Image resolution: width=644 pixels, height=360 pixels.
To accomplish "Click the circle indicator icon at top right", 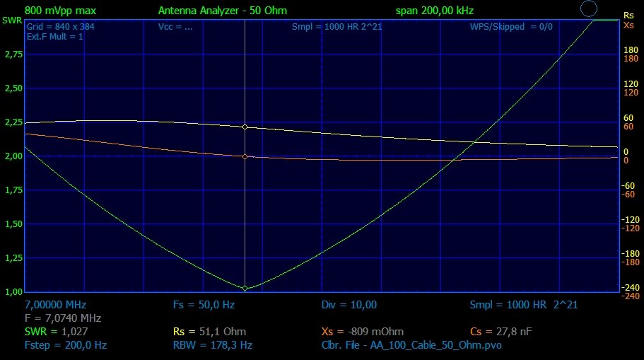I will [x=588, y=9].
